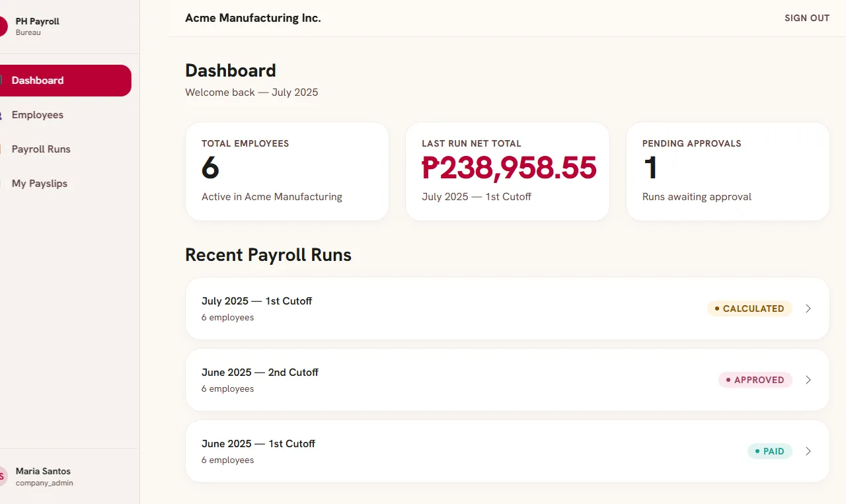Click the PAID status badge
Screen dimensions: 846x504
[x=770, y=451]
